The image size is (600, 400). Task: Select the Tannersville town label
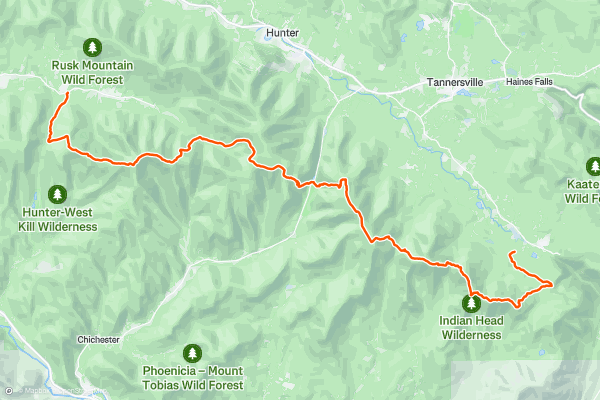point(455,82)
